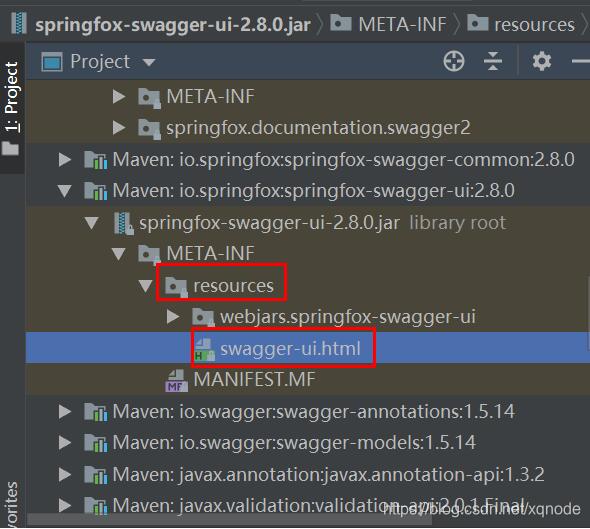Click the folder icon of the resources tree row

pyautogui.click(x=176, y=287)
